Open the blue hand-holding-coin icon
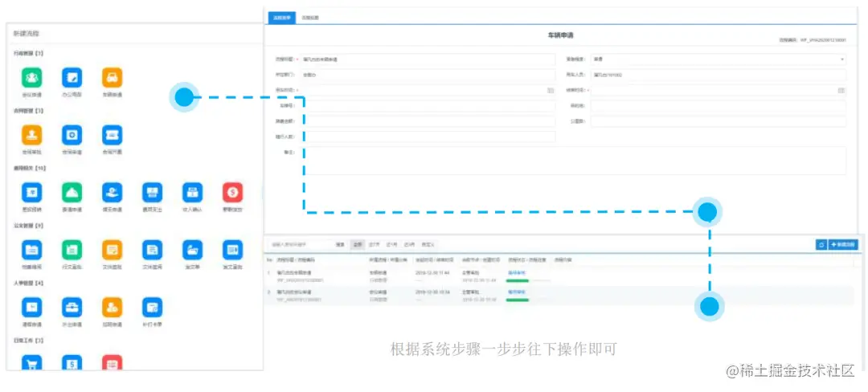868x392 pixels. (113, 193)
